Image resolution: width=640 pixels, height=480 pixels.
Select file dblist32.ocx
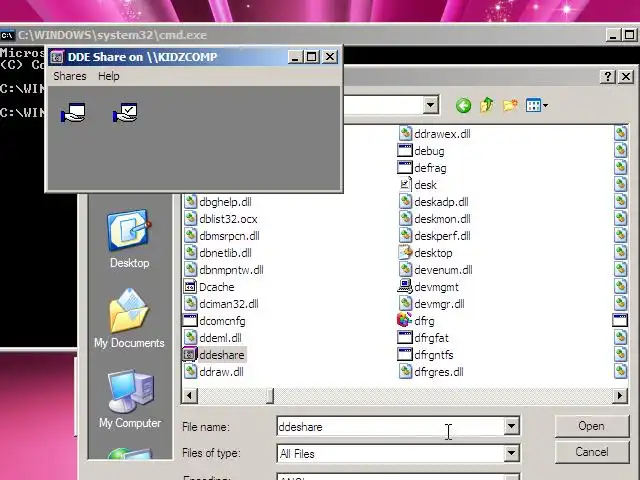221,219
